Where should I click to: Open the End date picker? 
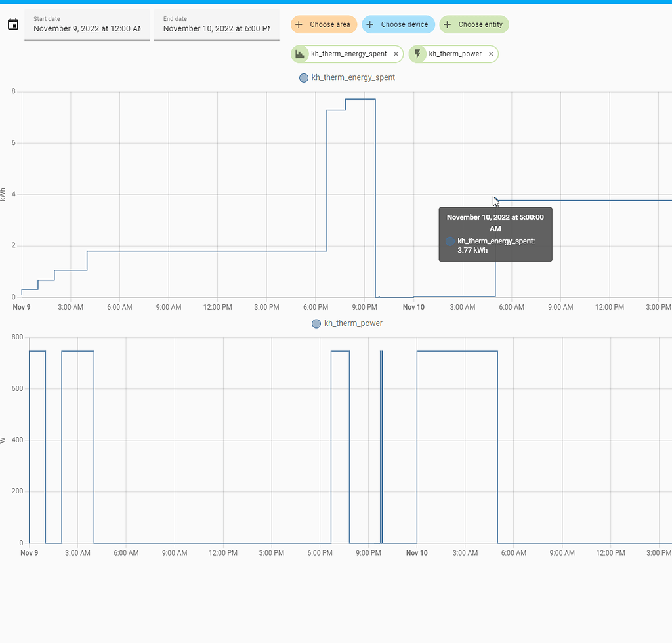[217, 29]
